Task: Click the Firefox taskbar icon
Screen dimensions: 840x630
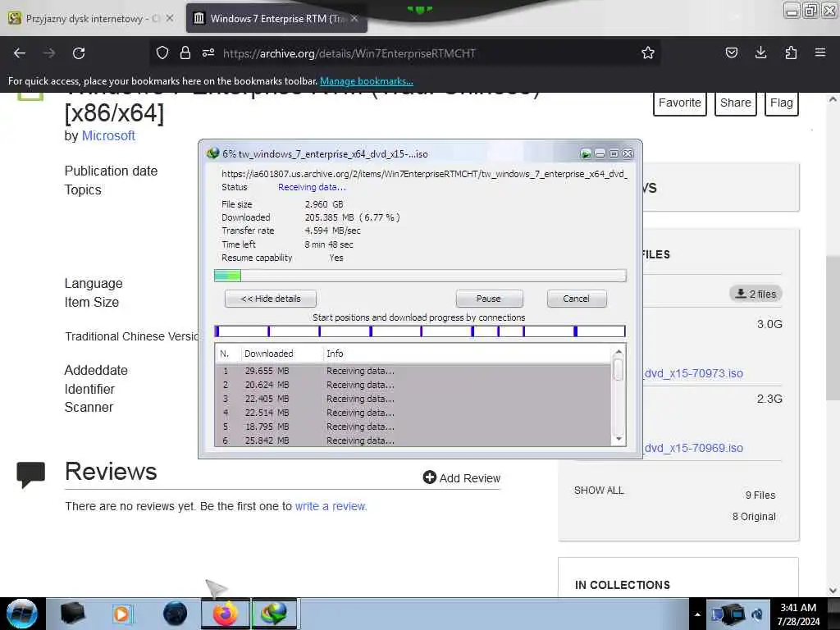Action: (225, 614)
